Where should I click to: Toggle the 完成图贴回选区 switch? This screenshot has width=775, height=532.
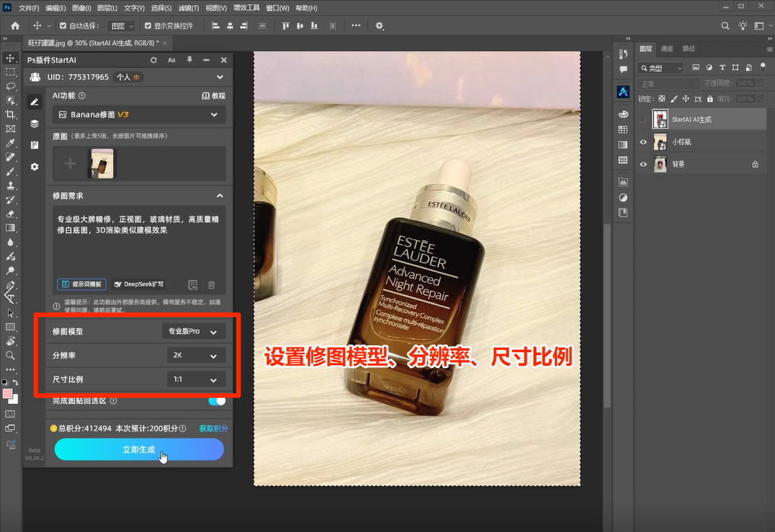(x=217, y=400)
